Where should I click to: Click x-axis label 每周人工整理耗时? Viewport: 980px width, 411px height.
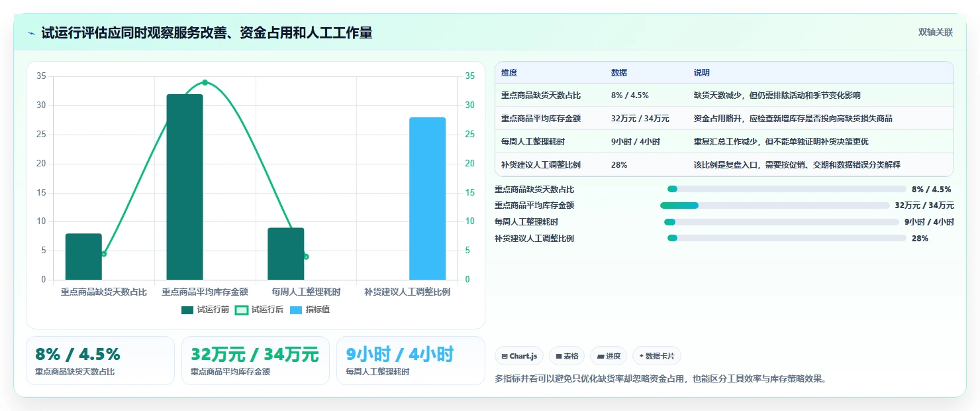click(x=306, y=292)
